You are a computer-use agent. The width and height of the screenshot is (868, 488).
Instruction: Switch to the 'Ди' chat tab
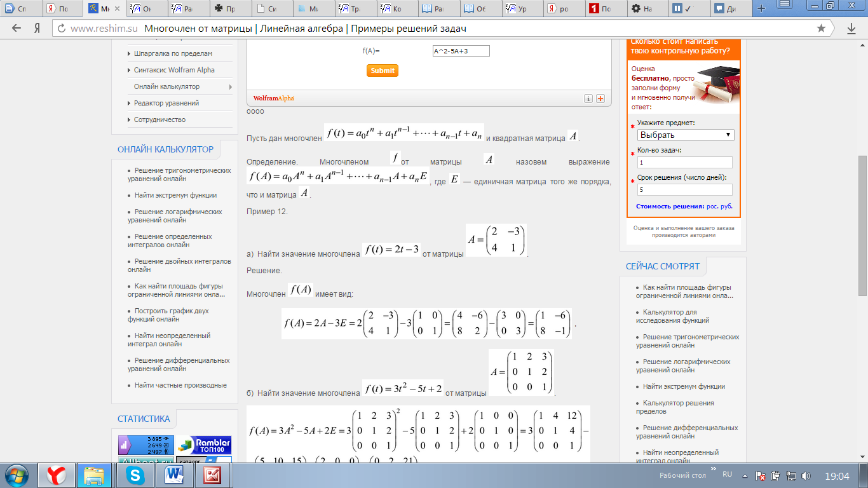click(x=730, y=9)
